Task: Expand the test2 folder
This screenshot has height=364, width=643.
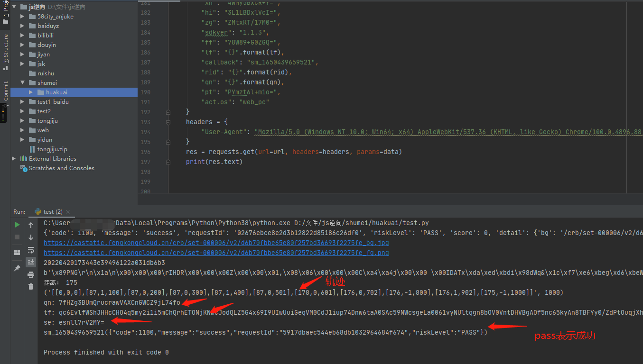Action: pos(22,111)
